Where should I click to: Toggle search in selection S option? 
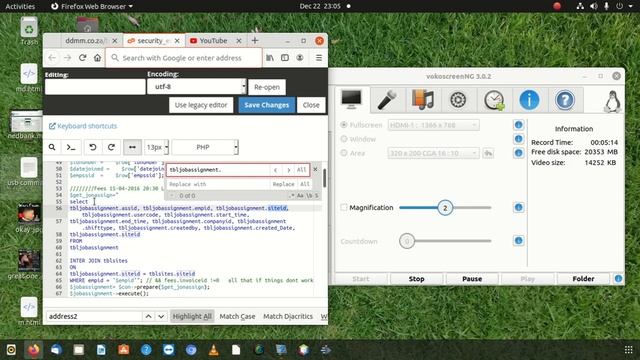316,196
